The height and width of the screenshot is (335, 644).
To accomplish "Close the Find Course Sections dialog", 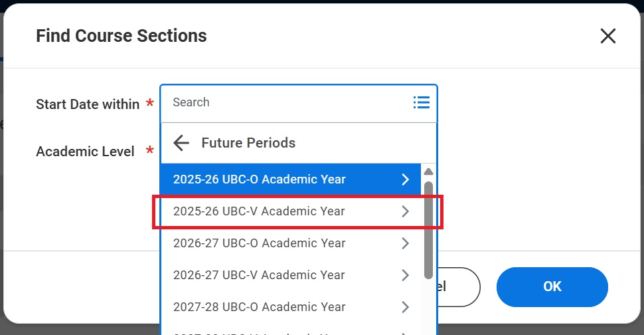I will tap(608, 36).
